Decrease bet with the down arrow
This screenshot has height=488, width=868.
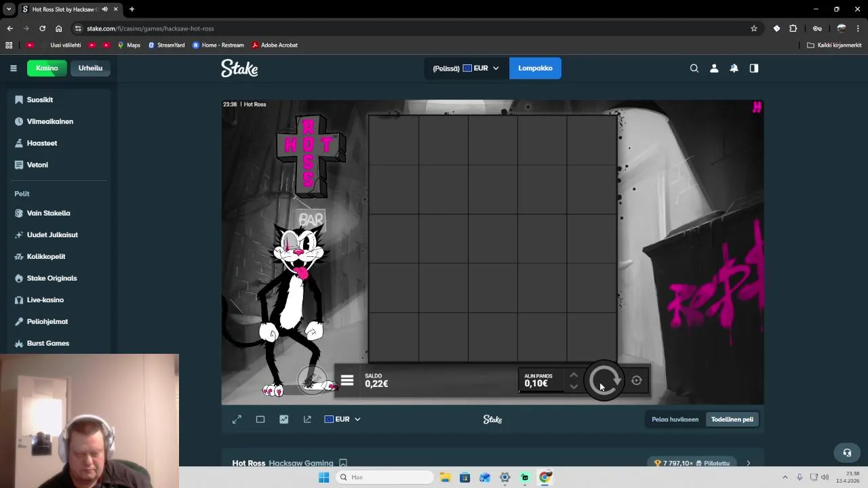pos(574,387)
